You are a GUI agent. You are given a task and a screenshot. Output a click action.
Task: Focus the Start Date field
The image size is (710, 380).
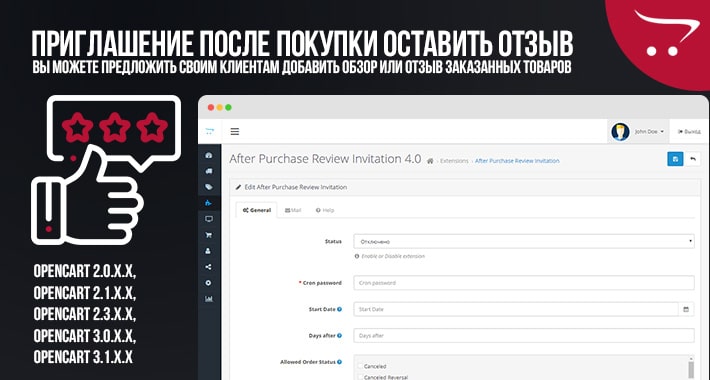[516, 309]
